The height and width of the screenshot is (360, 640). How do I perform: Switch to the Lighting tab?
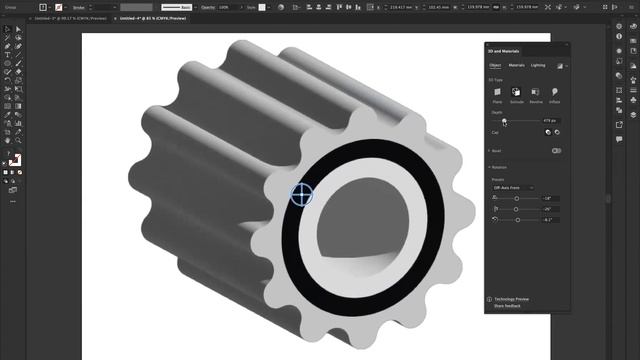click(x=538, y=65)
